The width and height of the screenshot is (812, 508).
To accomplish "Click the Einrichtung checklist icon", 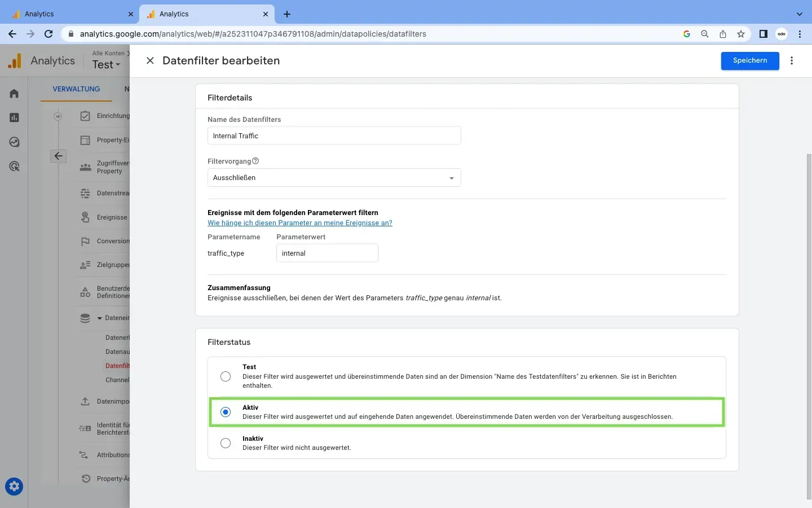I will [x=85, y=116].
